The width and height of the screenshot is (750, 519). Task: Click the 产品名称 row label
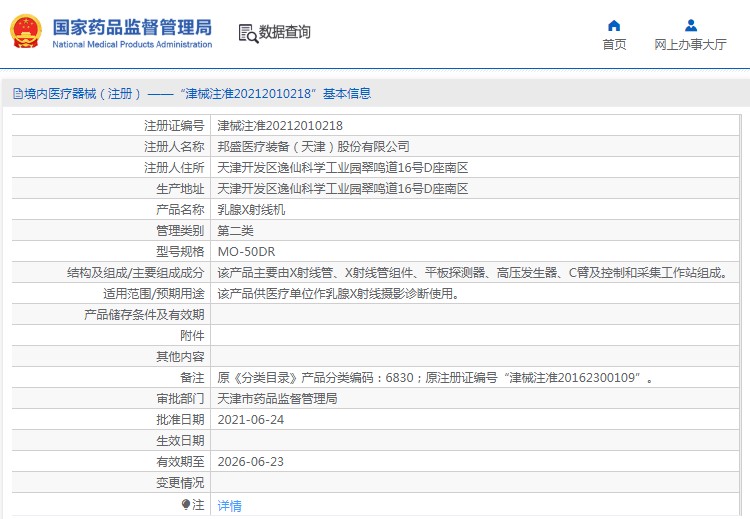(180, 210)
